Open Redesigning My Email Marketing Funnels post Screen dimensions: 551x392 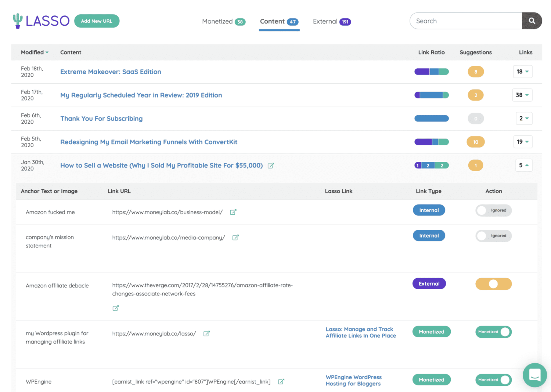pos(149,142)
